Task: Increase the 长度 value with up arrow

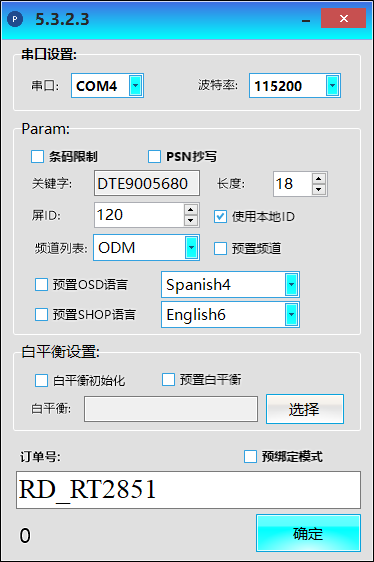Action: (318, 178)
